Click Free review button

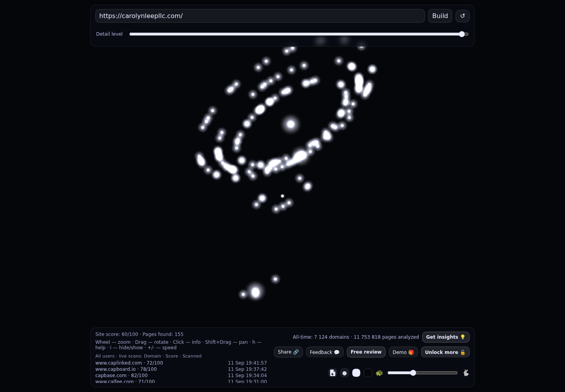[x=366, y=352]
